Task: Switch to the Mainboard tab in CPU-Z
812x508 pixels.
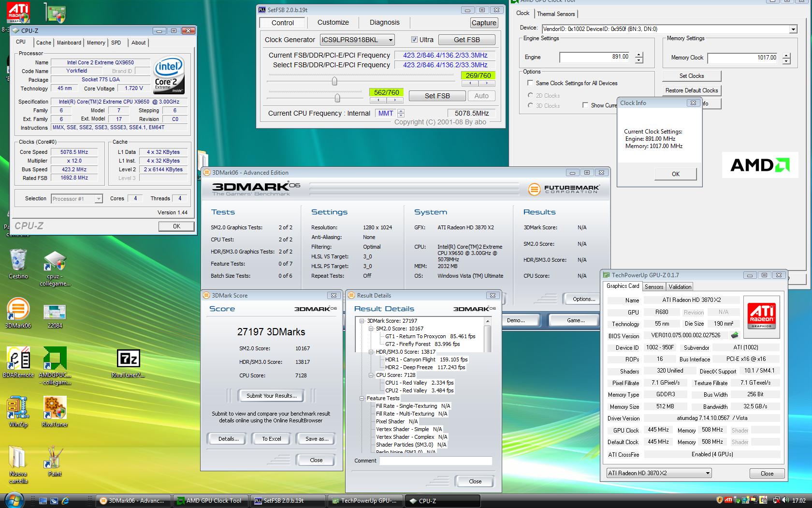Action: click(x=69, y=43)
